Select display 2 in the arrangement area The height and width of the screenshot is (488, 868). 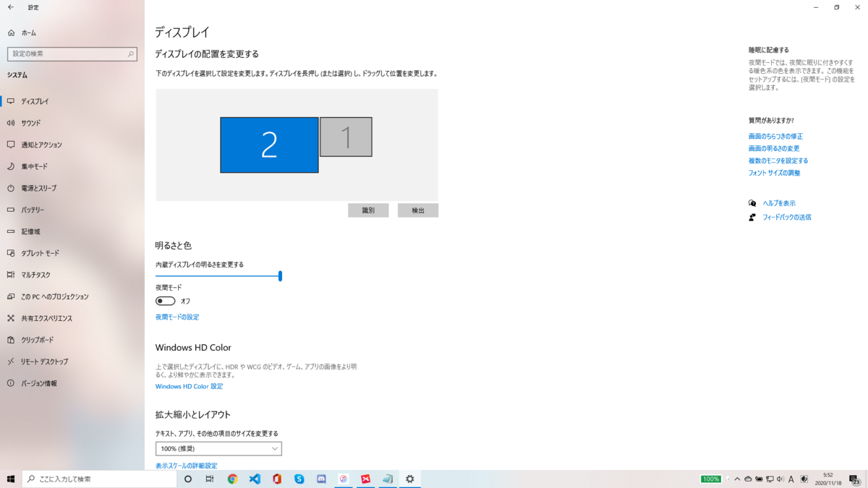(269, 145)
